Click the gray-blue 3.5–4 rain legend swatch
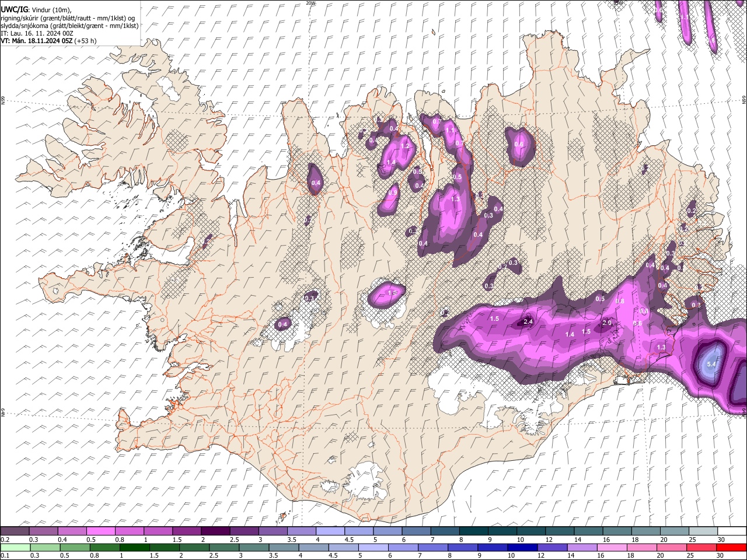The height and width of the screenshot is (560, 747). point(284,548)
